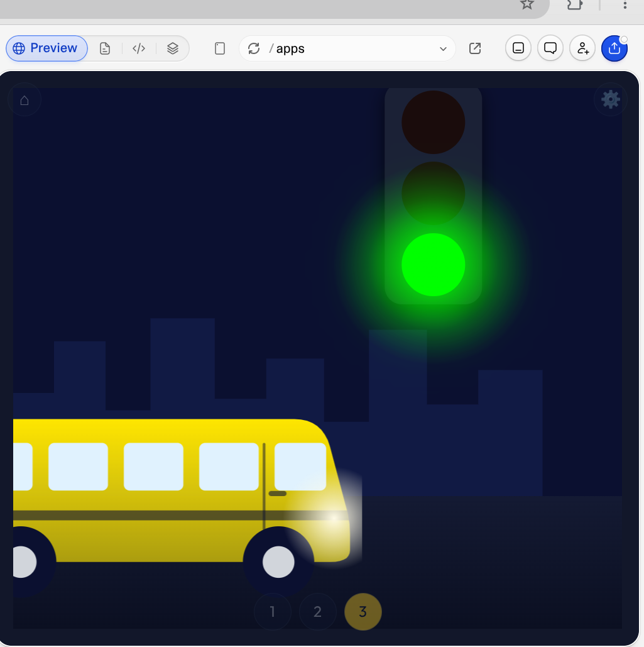Open the document file view icon
Screen dimensions: 644x647
105,48
